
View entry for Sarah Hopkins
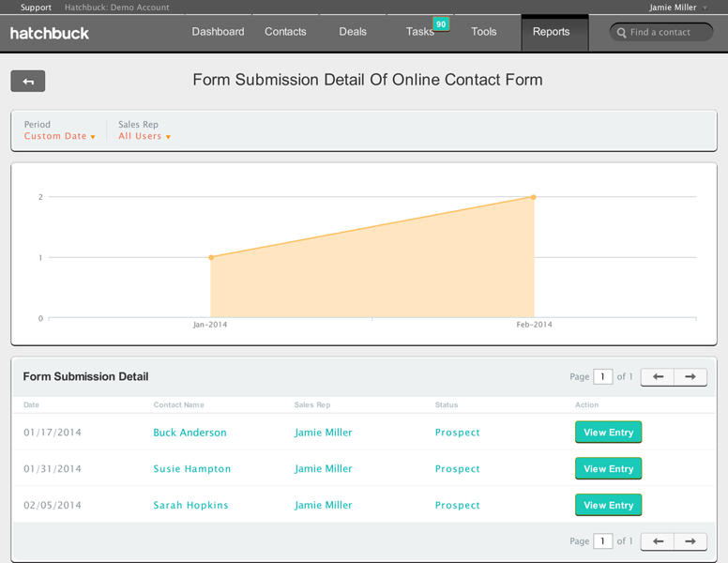click(x=608, y=505)
